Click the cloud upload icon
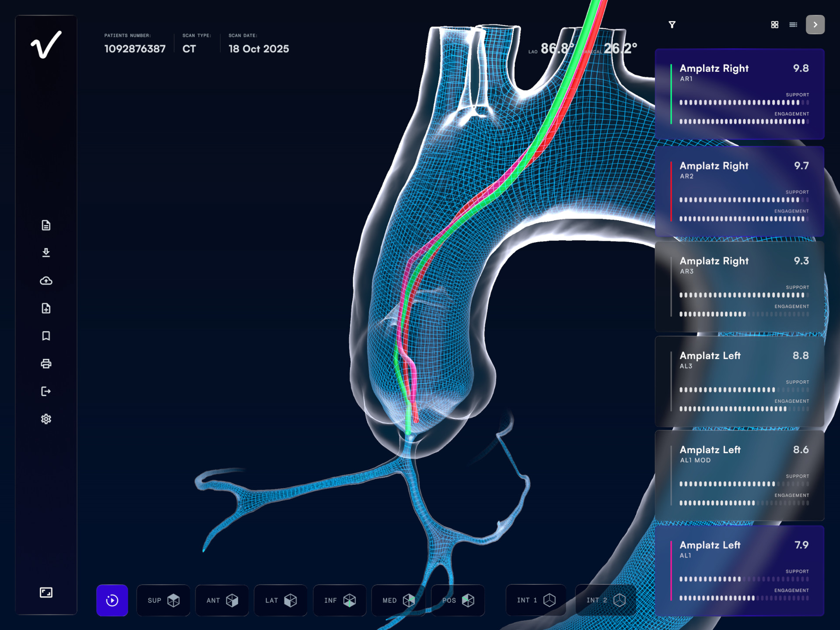This screenshot has width=840, height=630. [46, 281]
